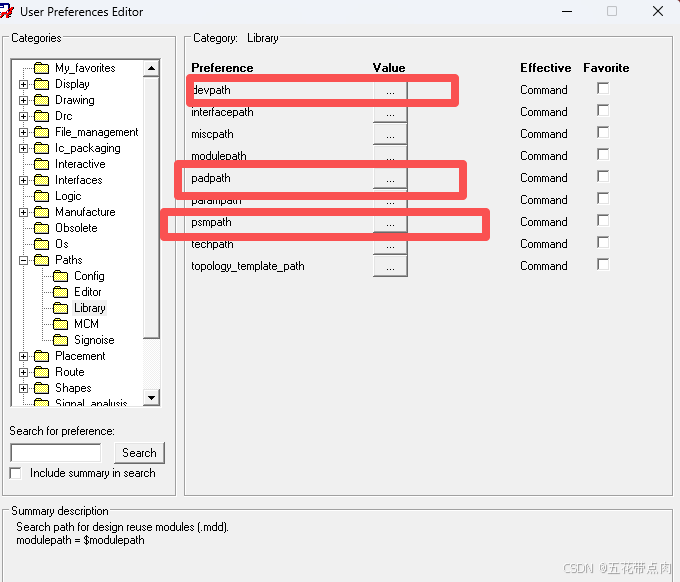Click the Os folder icon
The height and width of the screenshot is (582, 680).
42,244
